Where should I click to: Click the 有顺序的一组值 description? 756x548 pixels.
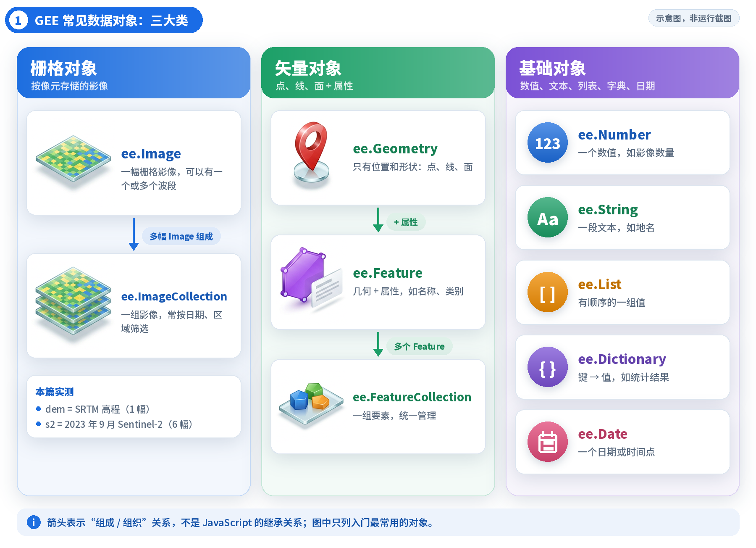click(x=612, y=303)
